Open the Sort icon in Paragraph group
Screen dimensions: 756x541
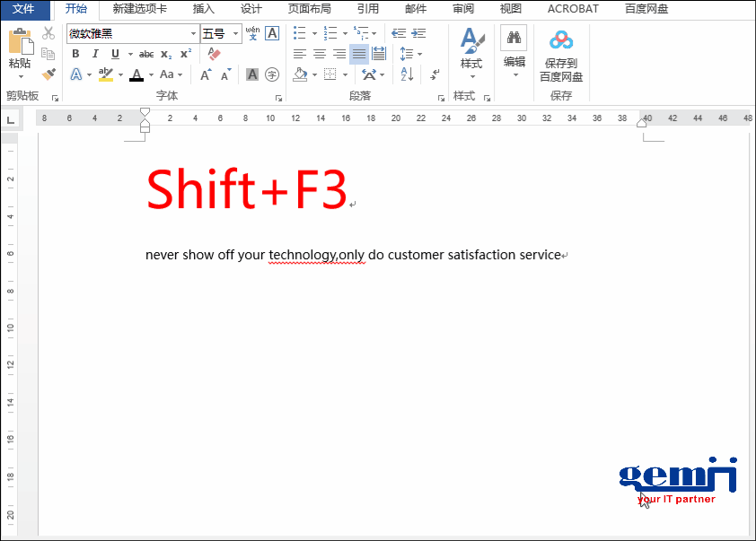406,74
